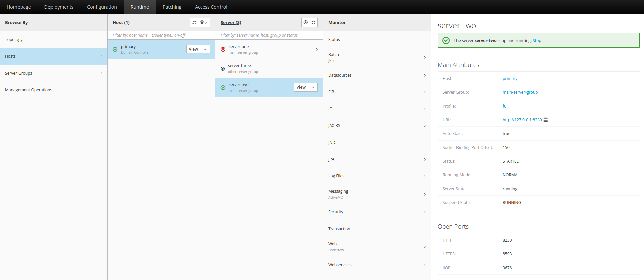
Task: Open the dropdown next to server-two's View button
Action: (x=313, y=87)
